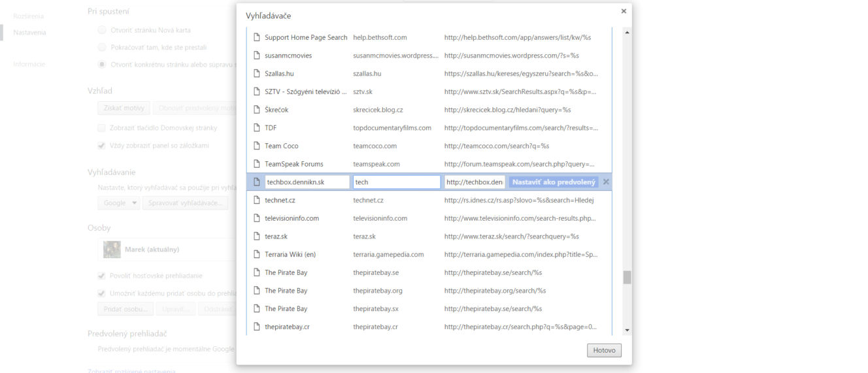The width and height of the screenshot is (868, 373).
Task: Click the page icon in the techbox.dennikn.sk row
Action: click(x=257, y=182)
